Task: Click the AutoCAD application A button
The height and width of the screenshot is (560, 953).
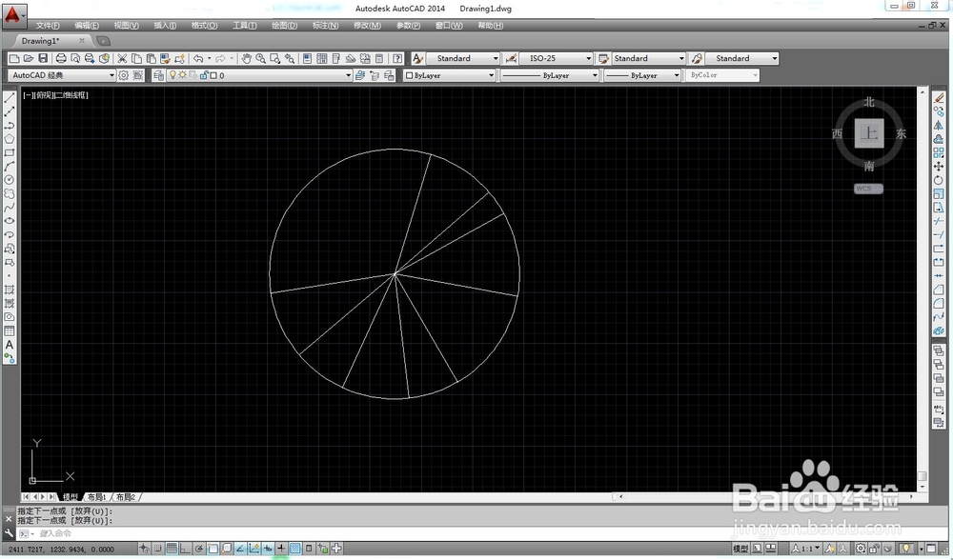Action: 12,15
